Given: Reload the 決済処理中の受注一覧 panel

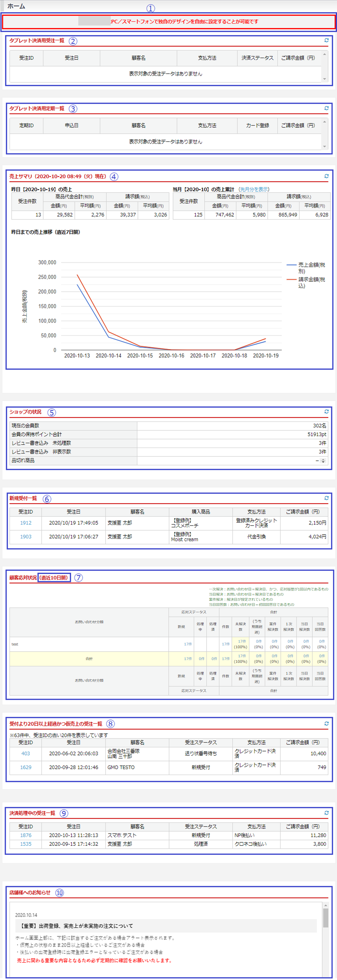Looking at the screenshot, I should 326,813.
